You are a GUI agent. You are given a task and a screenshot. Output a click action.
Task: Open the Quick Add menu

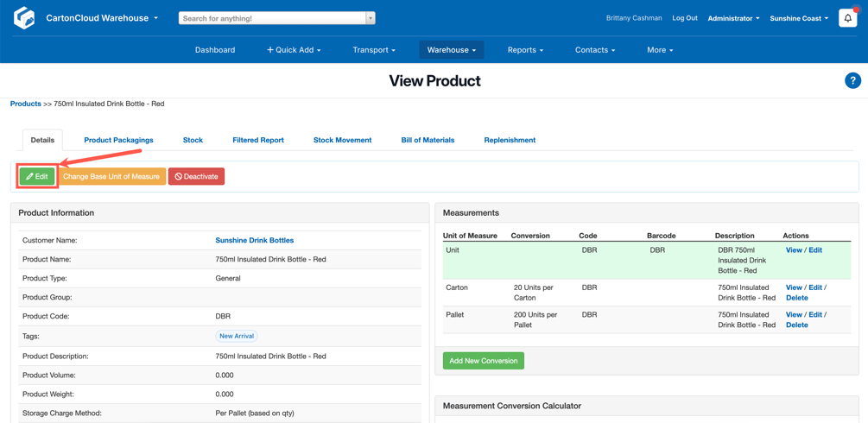click(294, 50)
